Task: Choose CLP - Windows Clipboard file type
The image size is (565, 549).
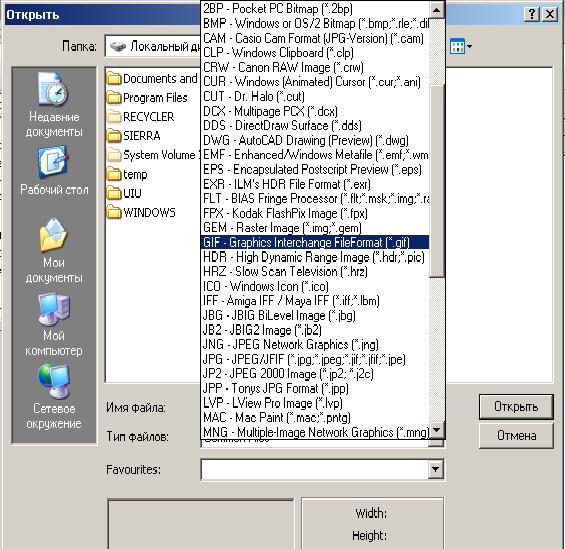Action: pos(315,53)
